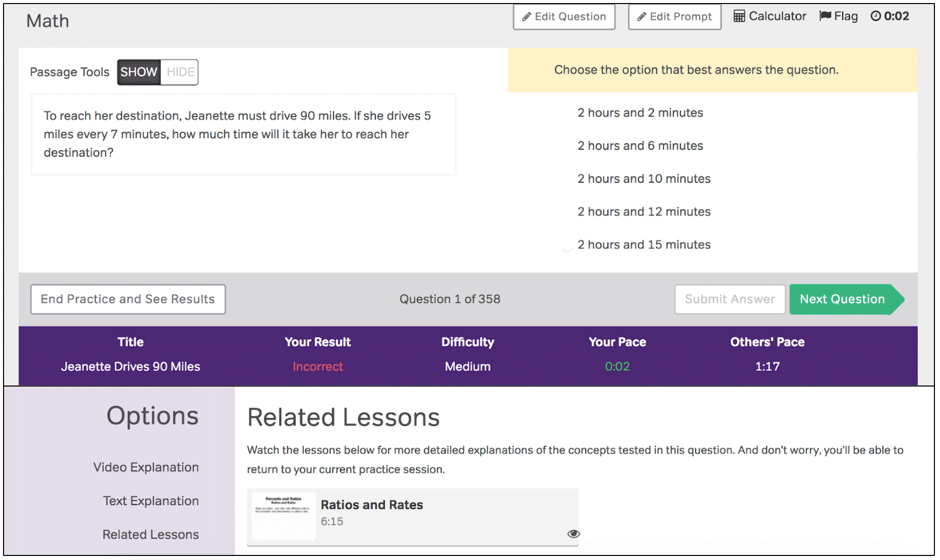
Task: Open the Related Lessons section
Action: pos(150,534)
